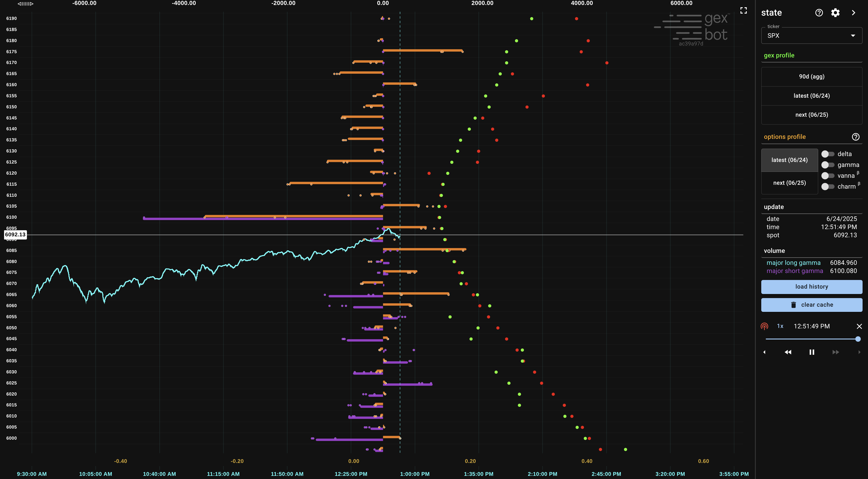
Task: Switch on the charm toggle
Action: tap(828, 186)
